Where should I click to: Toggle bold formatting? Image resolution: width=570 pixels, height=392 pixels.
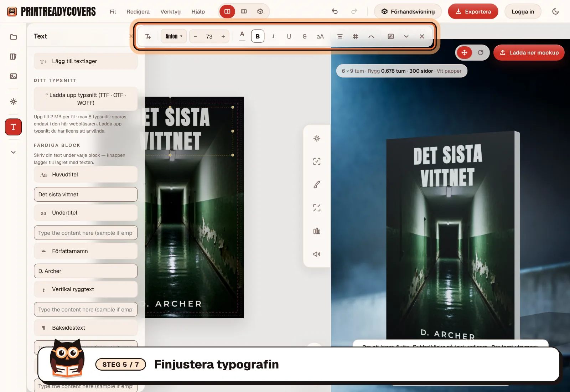pyautogui.click(x=258, y=36)
